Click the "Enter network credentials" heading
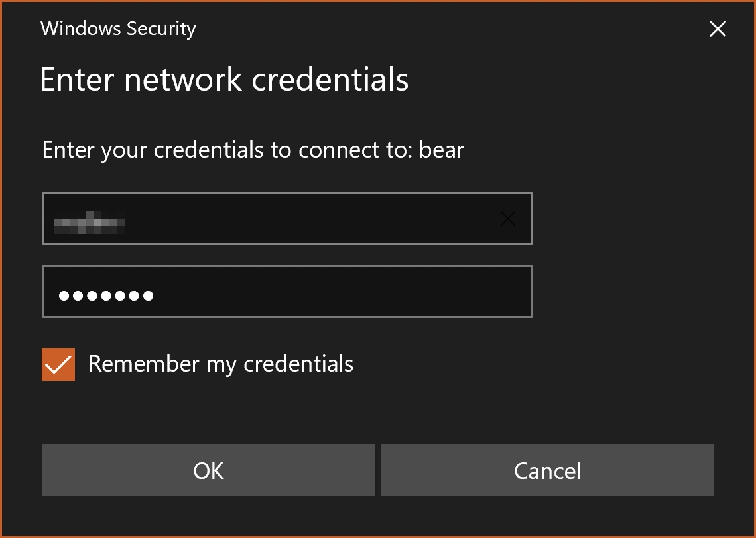This screenshot has width=756, height=538. (x=224, y=79)
